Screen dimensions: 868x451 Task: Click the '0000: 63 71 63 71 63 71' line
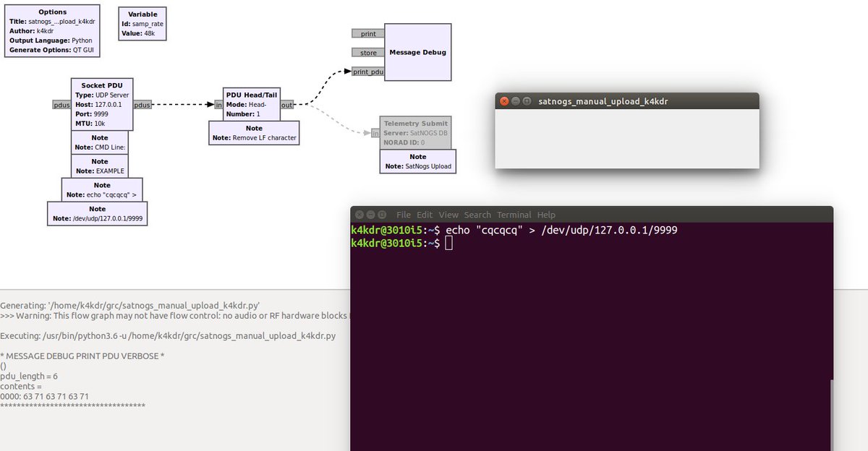pyautogui.click(x=45, y=397)
